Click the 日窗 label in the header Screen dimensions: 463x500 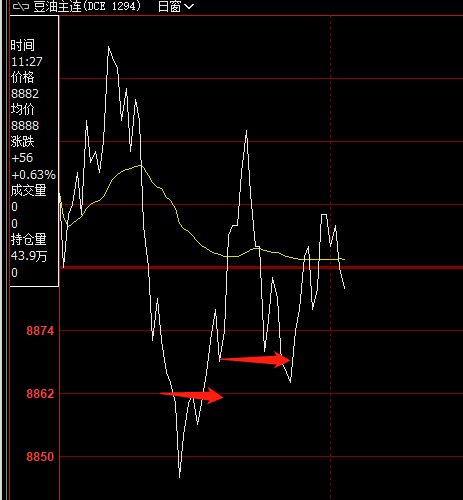click(170, 6)
